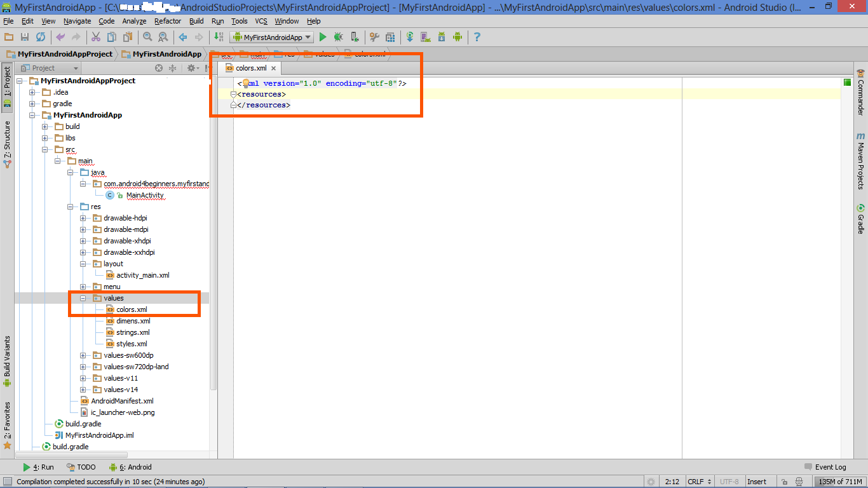This screenshot has height=488, width=868.
Task: Click the Undo arrow icon
Action: click(60, 37)
